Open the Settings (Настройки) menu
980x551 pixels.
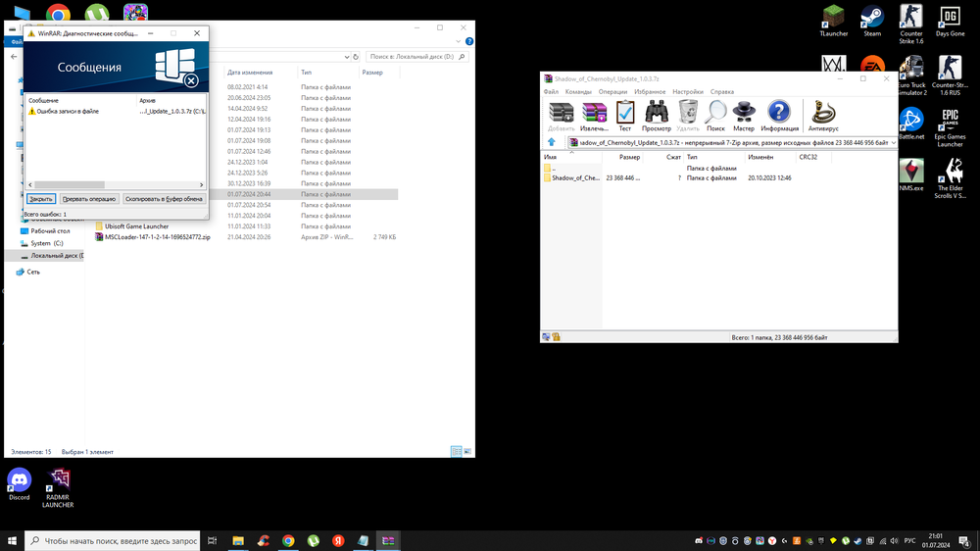pos(688,92)
